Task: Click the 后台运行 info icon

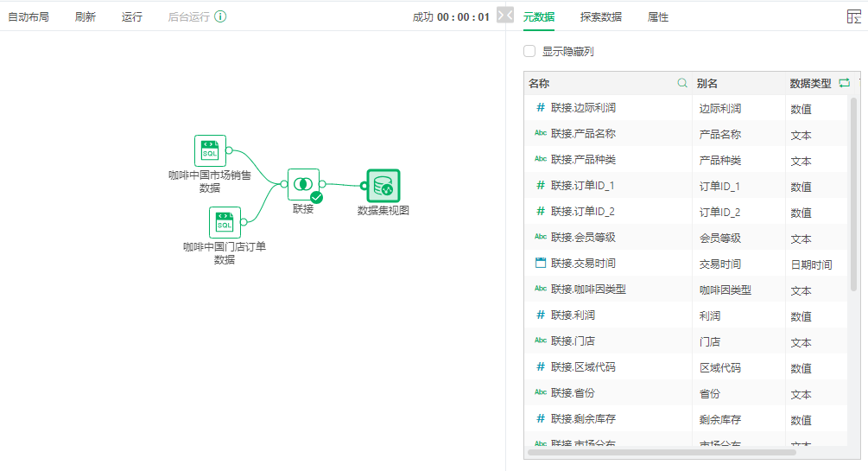Action: point(220,16)
